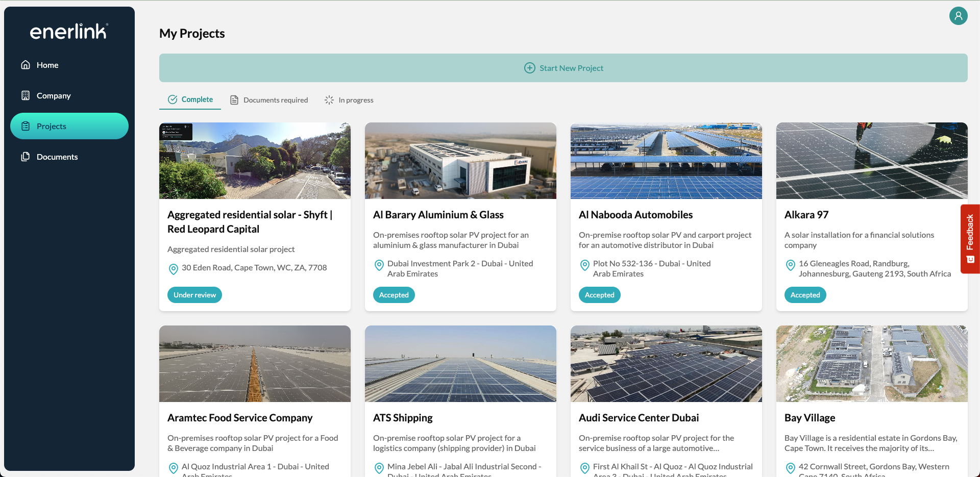This screenshot has width=980, height=477.
Task: Click Al Nabooda Automobiles title
Action: pos(635,215)
